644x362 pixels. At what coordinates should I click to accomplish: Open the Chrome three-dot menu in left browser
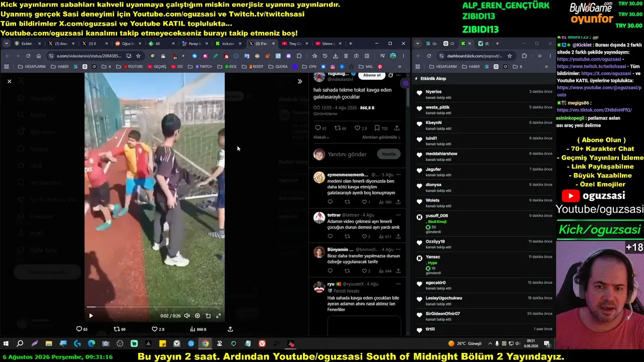404,56
